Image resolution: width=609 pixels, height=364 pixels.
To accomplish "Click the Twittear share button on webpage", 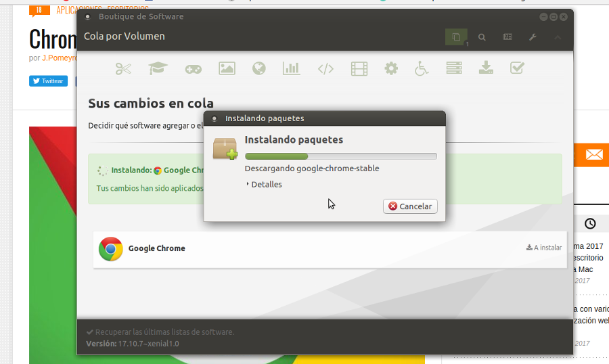I will tap(48, 81).
